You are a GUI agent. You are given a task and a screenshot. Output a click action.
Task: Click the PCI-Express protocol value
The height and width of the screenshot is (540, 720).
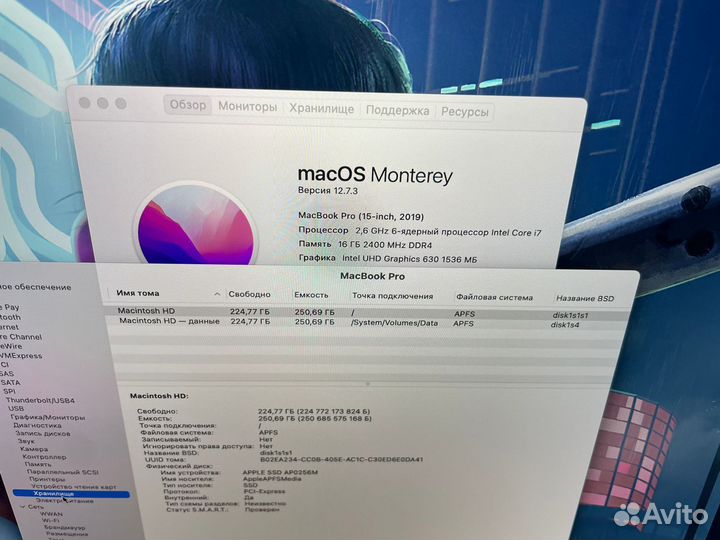point(264,491)
